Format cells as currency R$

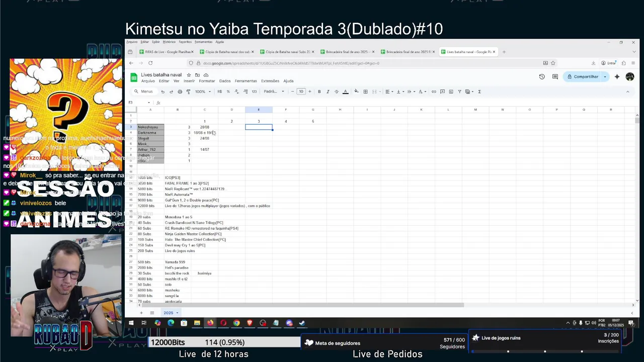point(219,92)
